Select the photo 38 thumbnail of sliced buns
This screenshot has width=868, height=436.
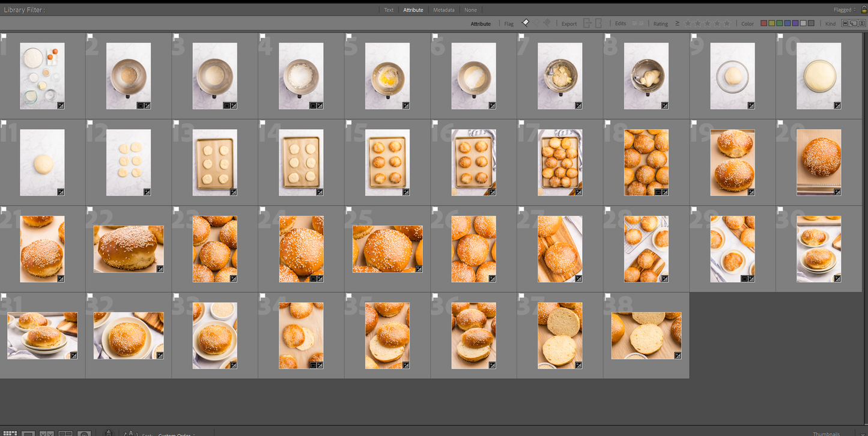tap(646, 335)
